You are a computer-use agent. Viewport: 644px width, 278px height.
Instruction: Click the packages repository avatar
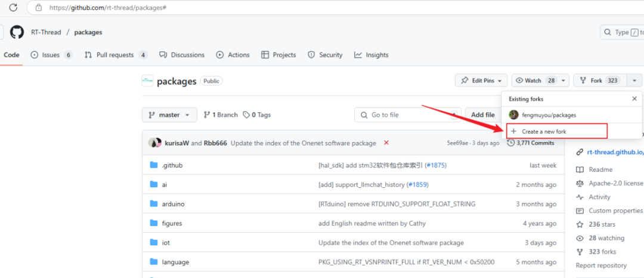coord(147,81)
